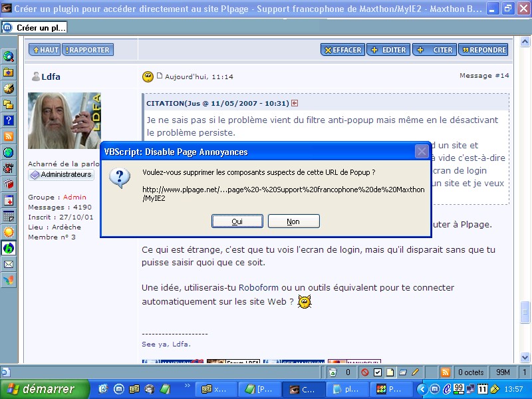This screenshot has height=399, width=532.
Task: Toggle the checkbox icon in status bar
Action: [x=377, y=372]
